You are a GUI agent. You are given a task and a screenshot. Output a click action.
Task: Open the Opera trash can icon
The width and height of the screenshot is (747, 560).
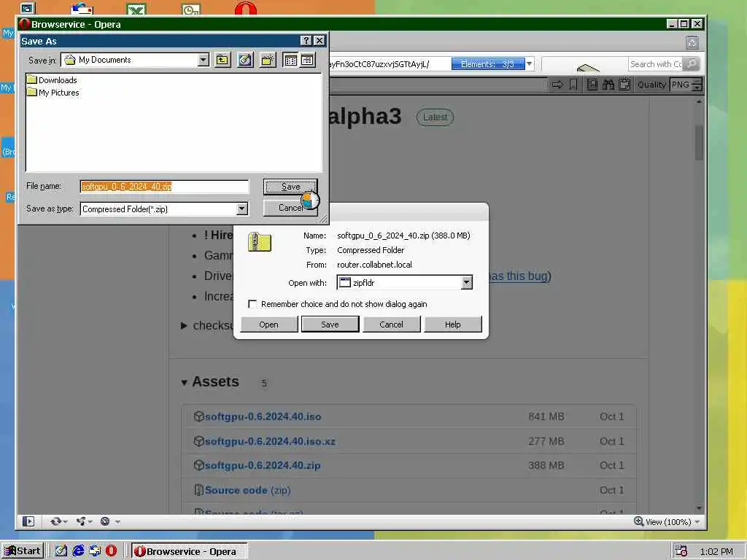[x=692, y=43]
